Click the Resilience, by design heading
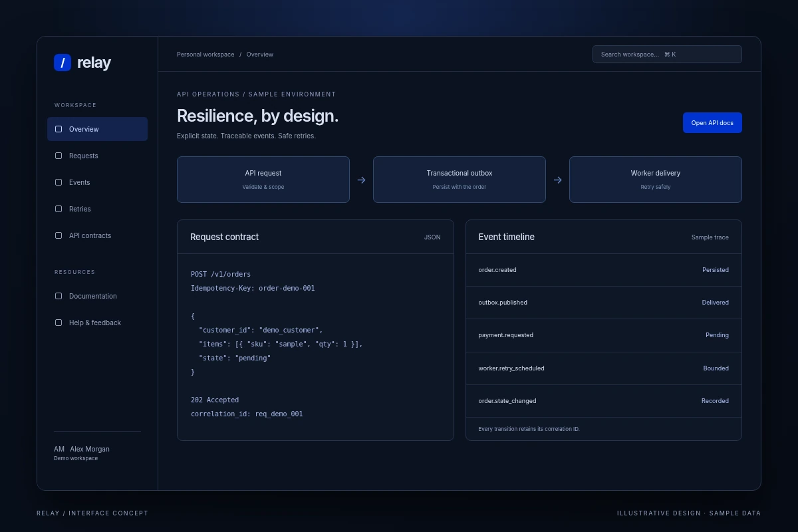Image resolution: width=798 pixels, height=532 pixels. click(x=257, y=116)
